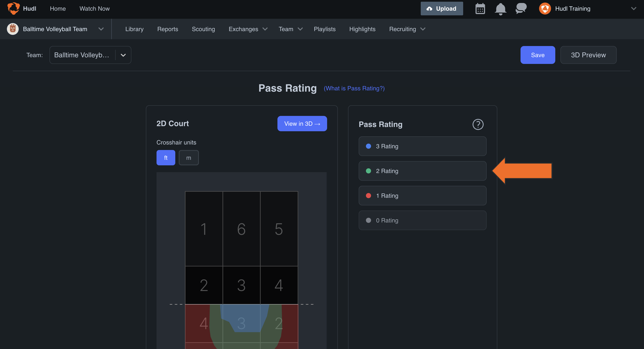The height and width of the screenshot is (349, 644).
Task: Click the Pass Rating help question icon
Action: coord(478,124)
